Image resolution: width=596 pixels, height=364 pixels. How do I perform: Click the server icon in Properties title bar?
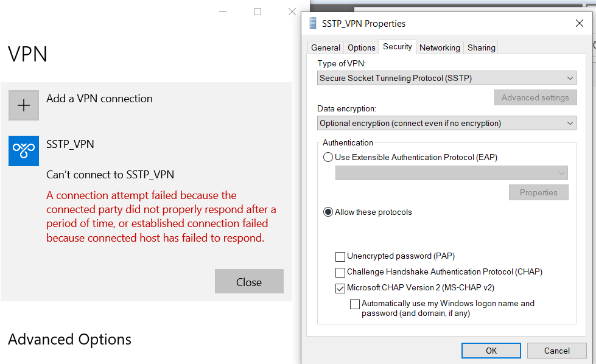point(313,24)
